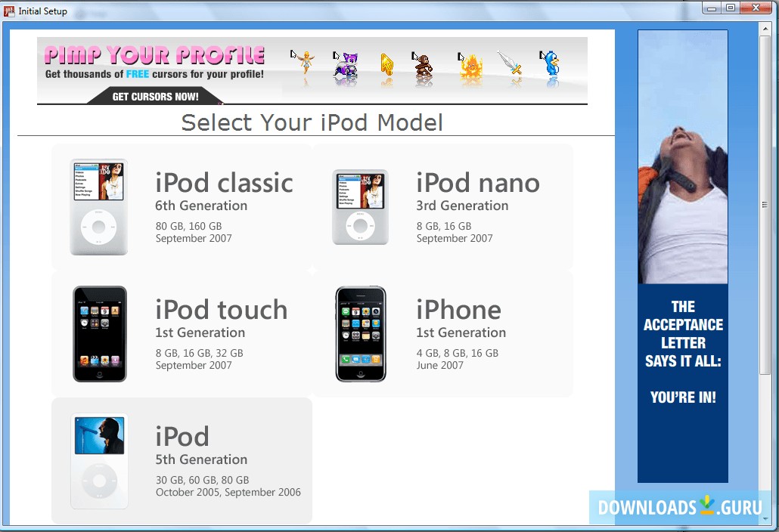Click the Initial Setup window title icon
The image size is (779, 532).
9,11
